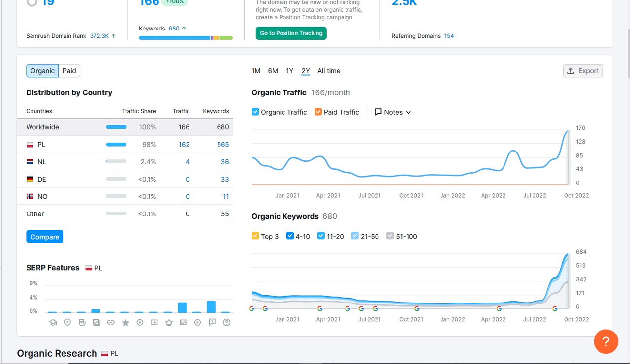
Task: Uncheck the Paid Traffic checkbox
Action: pyautogui.click(x=318, y=112)
